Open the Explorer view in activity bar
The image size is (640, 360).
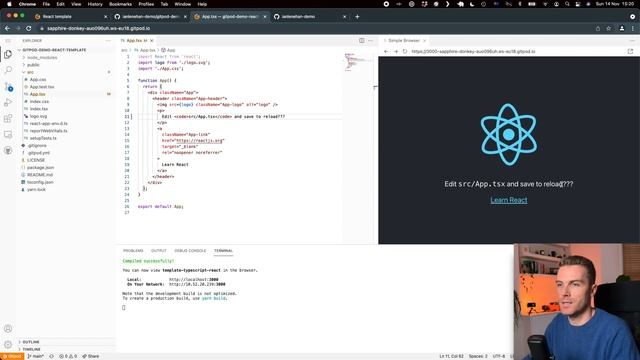pyautogui.click(x=8, y=54)
